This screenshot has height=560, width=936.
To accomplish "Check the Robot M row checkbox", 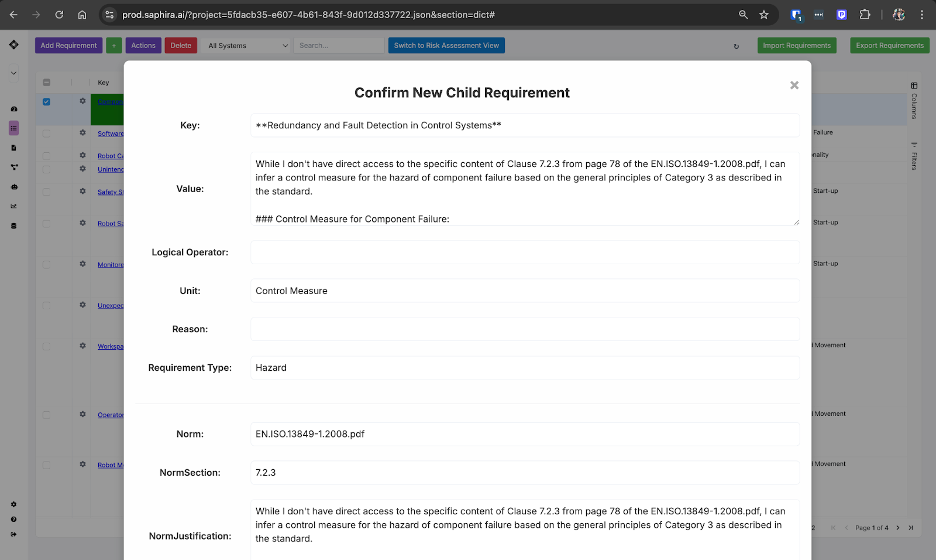I will (x=47, y=464).
